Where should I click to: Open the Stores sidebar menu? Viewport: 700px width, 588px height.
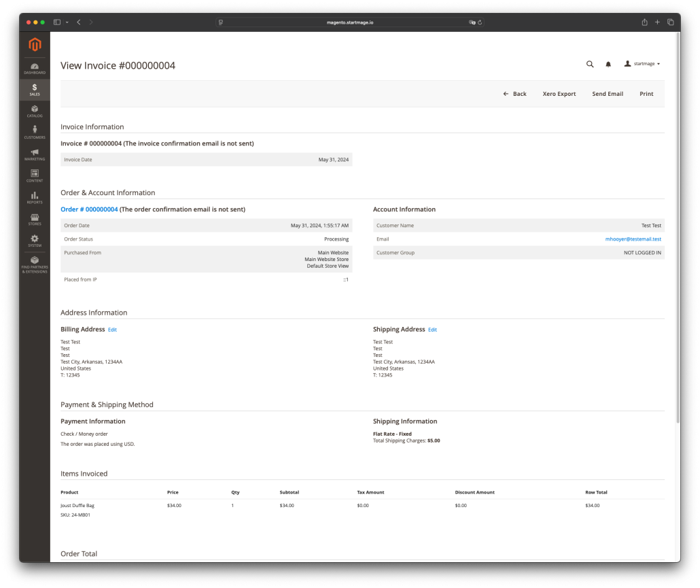click(35, 219)
